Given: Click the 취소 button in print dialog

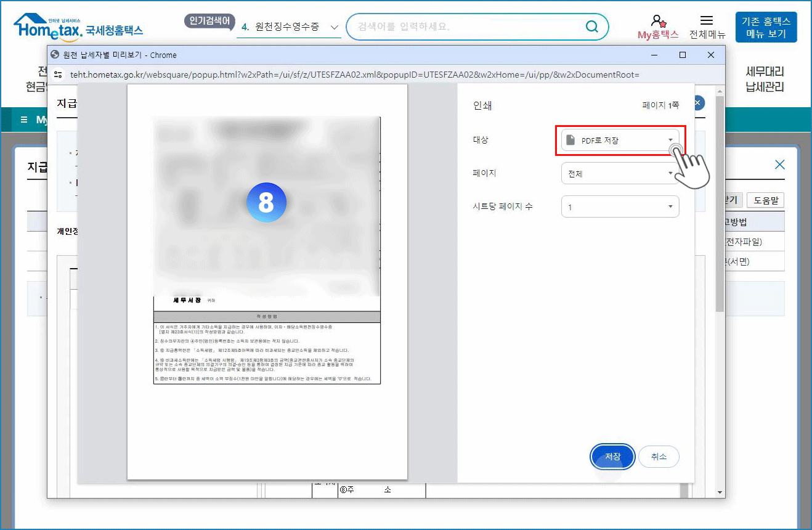Looking at the screenshot, I should click(x=659, y=457).
